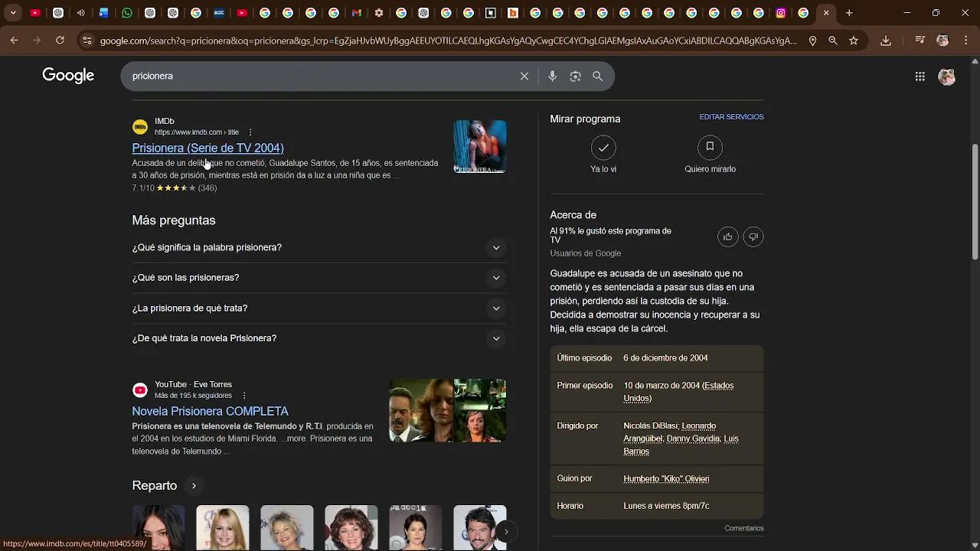Click the thumbs down dislike icon

[753, 237]
